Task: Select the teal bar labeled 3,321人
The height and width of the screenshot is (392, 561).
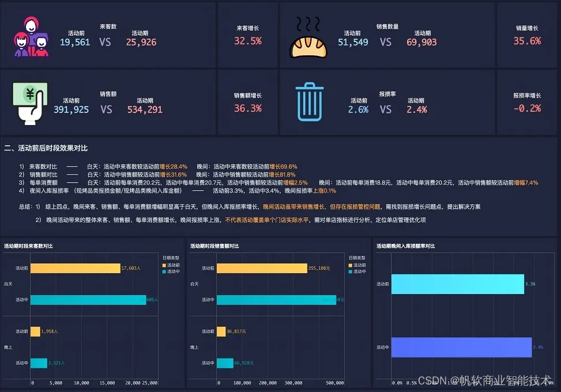Action: coord(39,363)
